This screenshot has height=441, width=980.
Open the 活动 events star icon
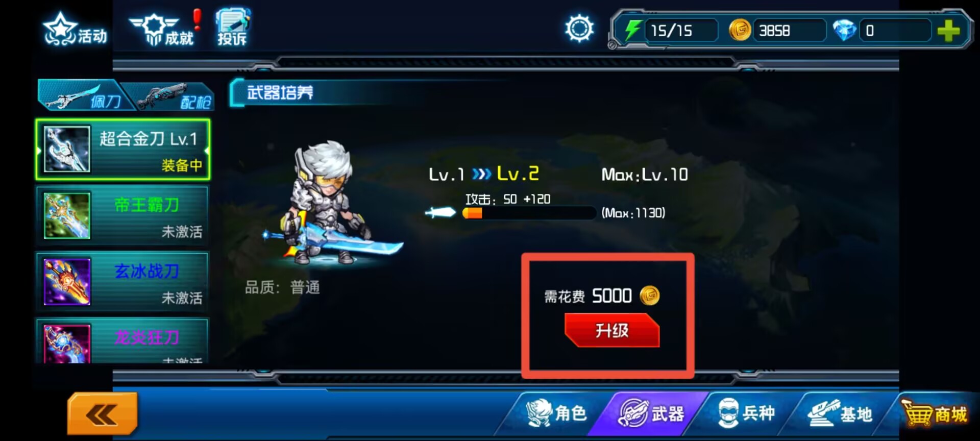pos(75,29)
